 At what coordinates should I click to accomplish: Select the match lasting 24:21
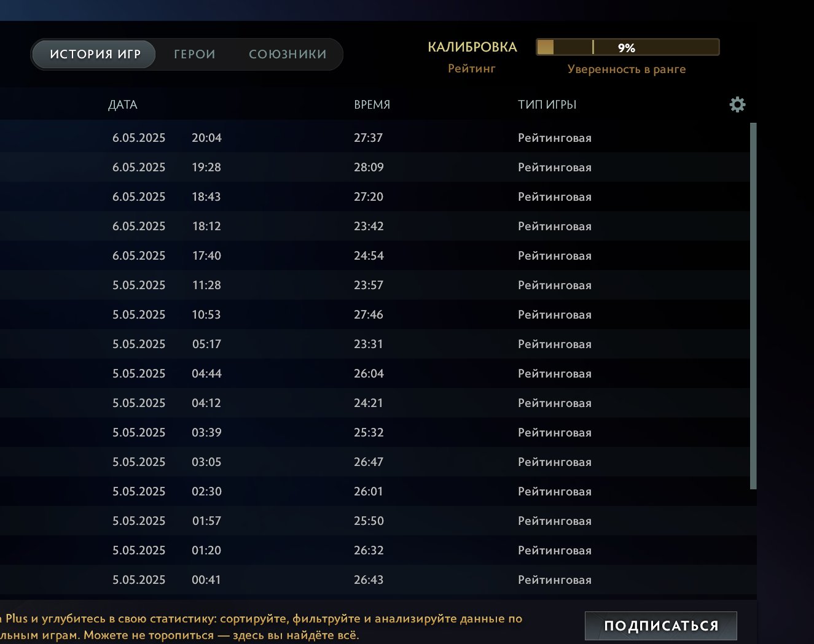tap(369, 403)
